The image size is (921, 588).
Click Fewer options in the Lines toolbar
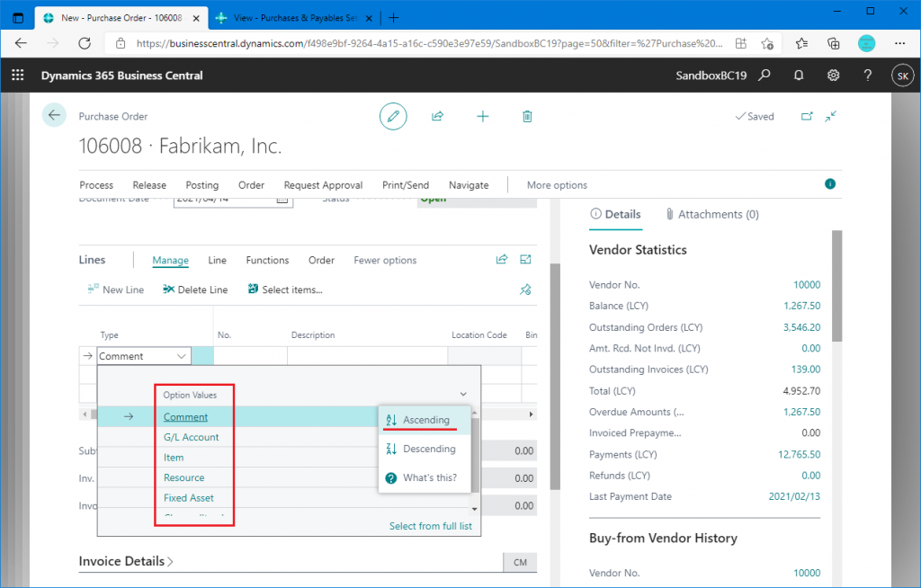[x=385, y=260]
